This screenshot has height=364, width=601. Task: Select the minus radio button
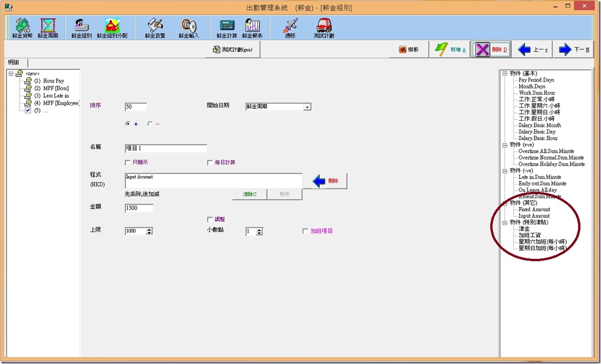(x=150, y=124)
